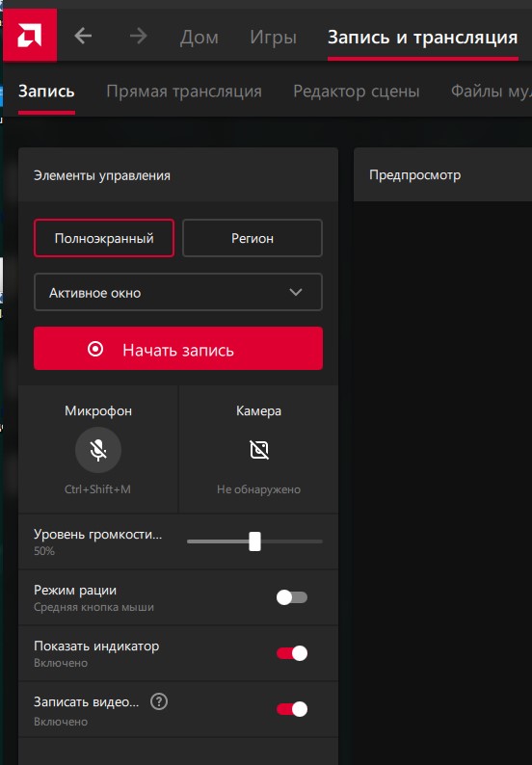Select the Редактор сцены sub-tab
Viewport: 532px width, 765px height.
(357, 92)
